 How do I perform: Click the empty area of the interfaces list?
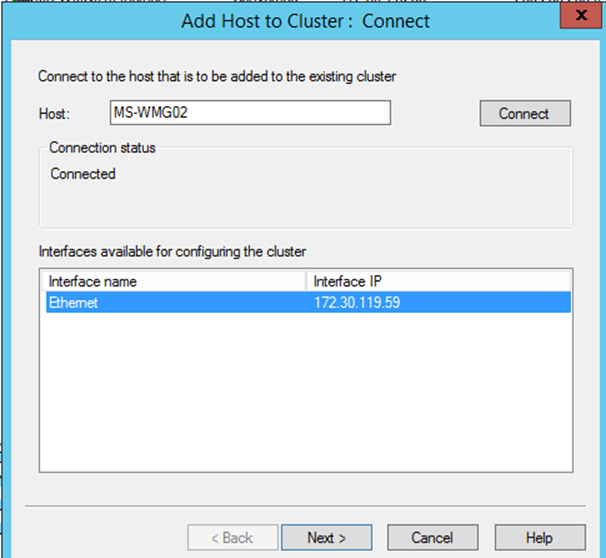click(x=305, y=390)
